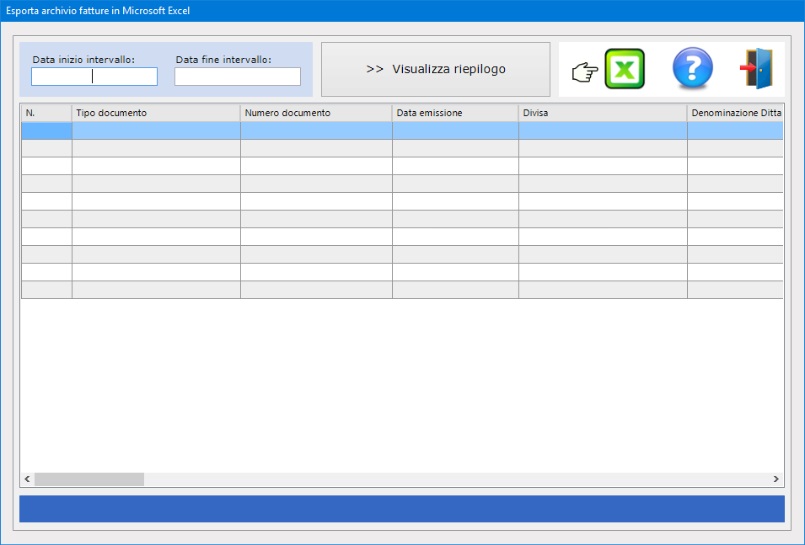Screen dimensions: 805x545
Task: Sort by Tipo documento column header
Action: point(156,113)
